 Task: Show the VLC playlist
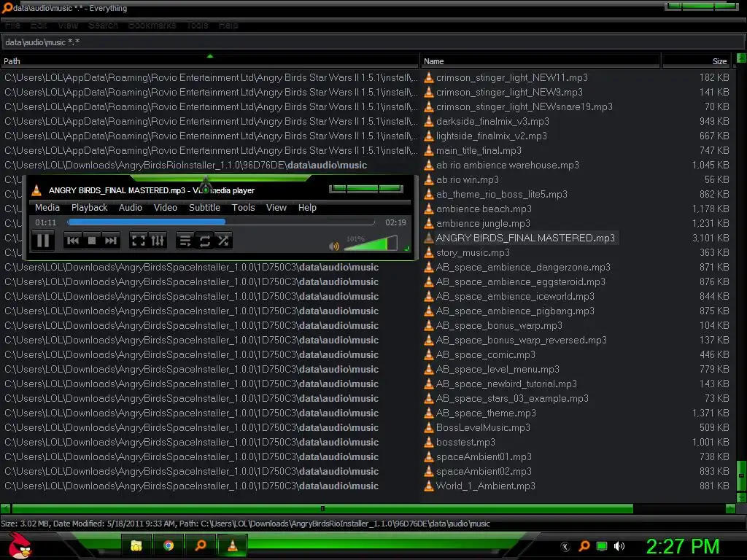pyautogui.click(x=185, y=241)
